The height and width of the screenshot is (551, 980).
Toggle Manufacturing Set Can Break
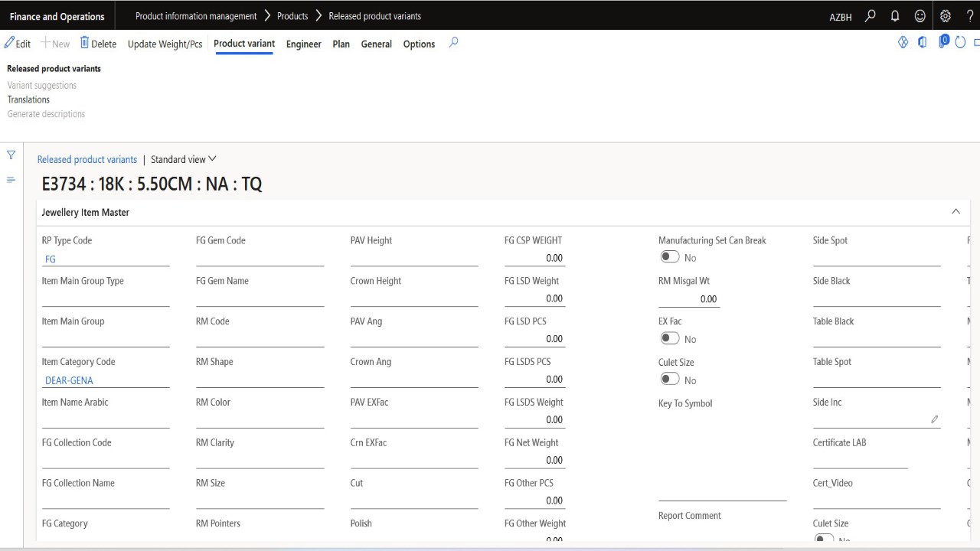click(670, 258)
